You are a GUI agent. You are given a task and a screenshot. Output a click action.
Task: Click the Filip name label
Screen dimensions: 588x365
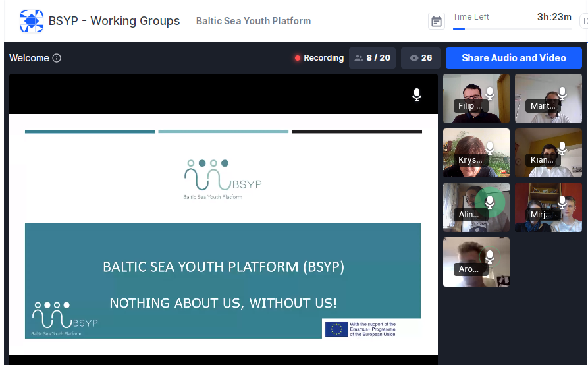tap(470, 106)
